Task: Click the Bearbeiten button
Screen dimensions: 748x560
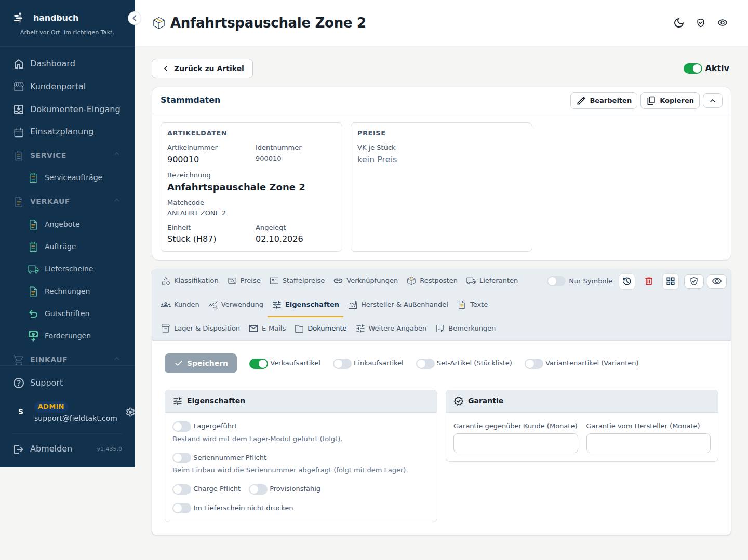Action: click(x=604, y=101)
